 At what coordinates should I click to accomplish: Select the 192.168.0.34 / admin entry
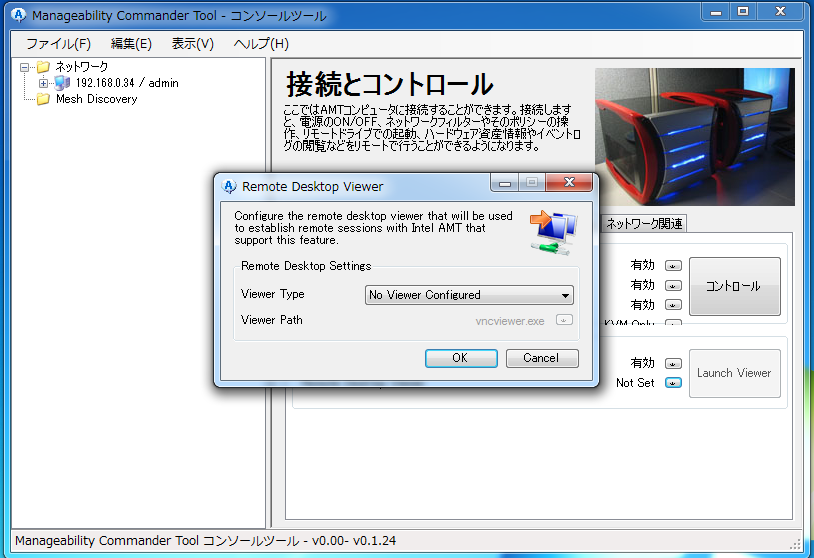127,83
